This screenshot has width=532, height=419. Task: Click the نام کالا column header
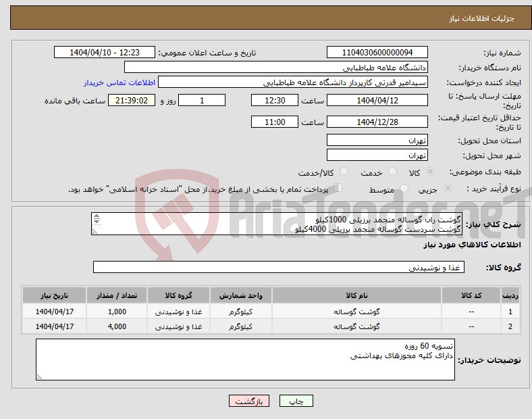click(356, 295)
